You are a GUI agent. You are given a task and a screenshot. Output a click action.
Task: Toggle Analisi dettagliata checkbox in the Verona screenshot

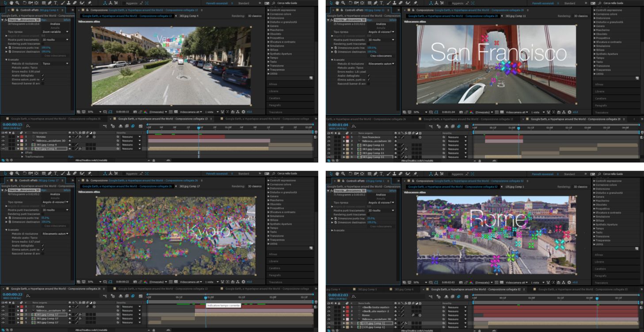42,75
